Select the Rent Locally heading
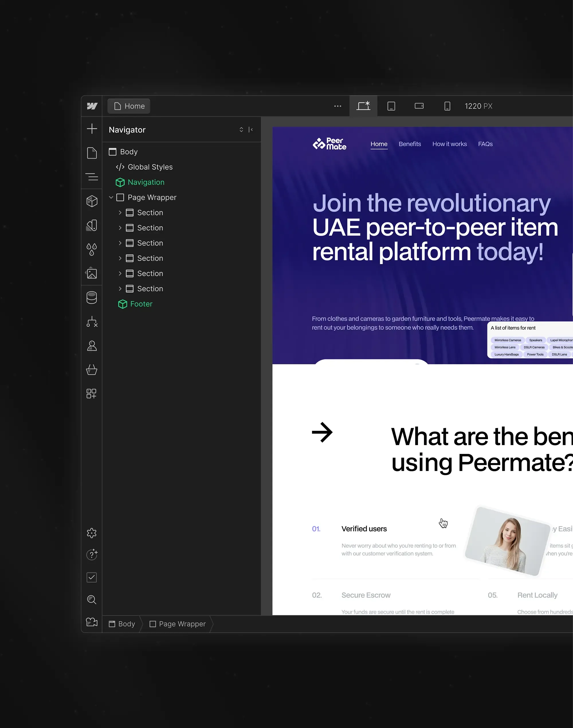 [537, 595]
